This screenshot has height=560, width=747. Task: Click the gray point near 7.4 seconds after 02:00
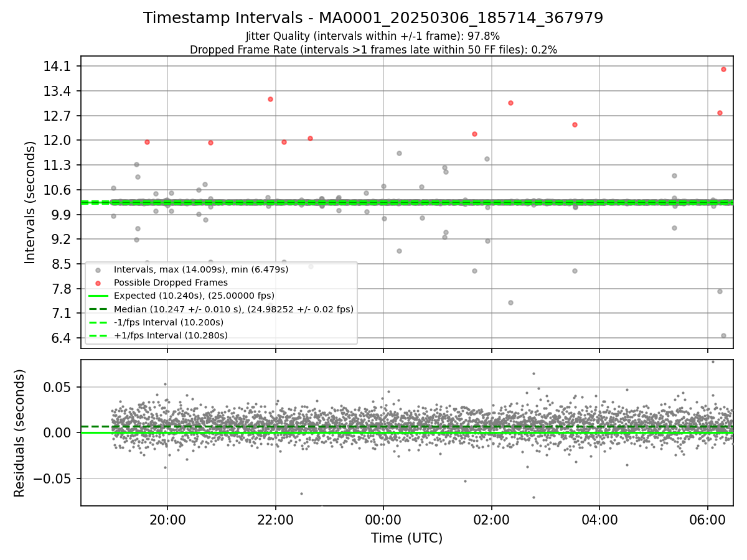510,302
